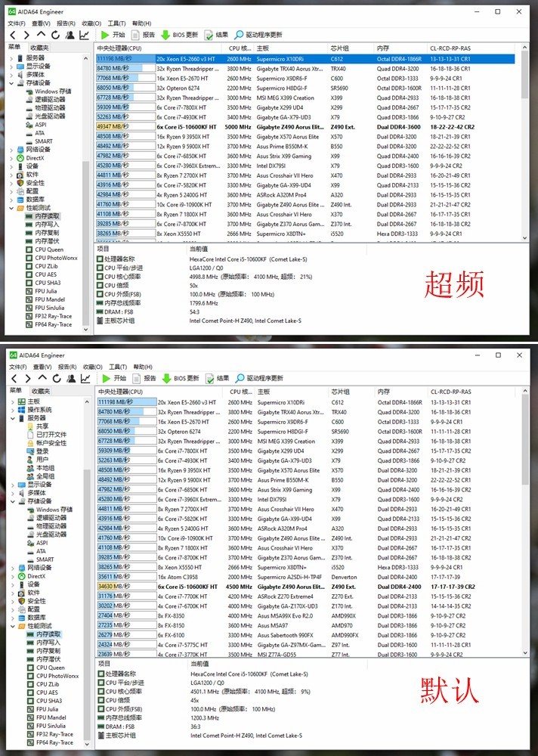Expand 软件 node in the 超频 window tree
This screenshot has height=756, width=538.
tap(11, 175)
